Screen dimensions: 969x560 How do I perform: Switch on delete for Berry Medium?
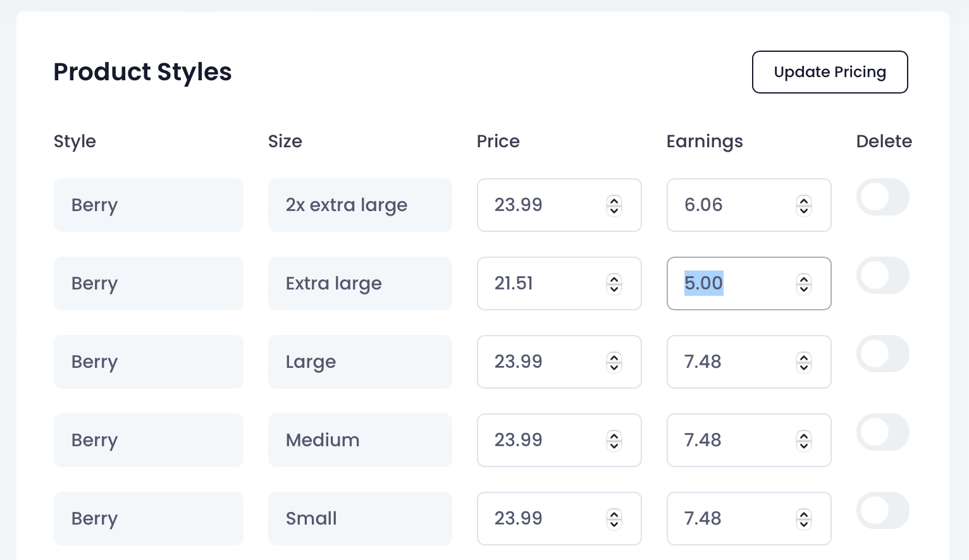[x=883, y=432]
